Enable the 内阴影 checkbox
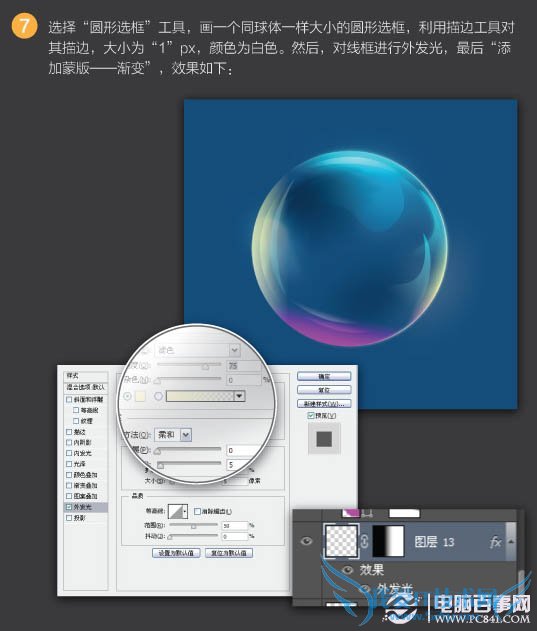Viewport: 537px width, 631px height. pyautogui.click(x=69, y=442)
